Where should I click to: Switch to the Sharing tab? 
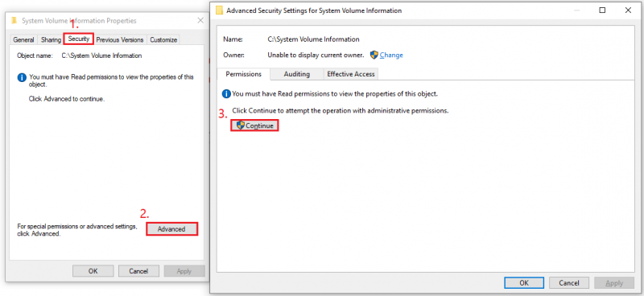[51, 40]
